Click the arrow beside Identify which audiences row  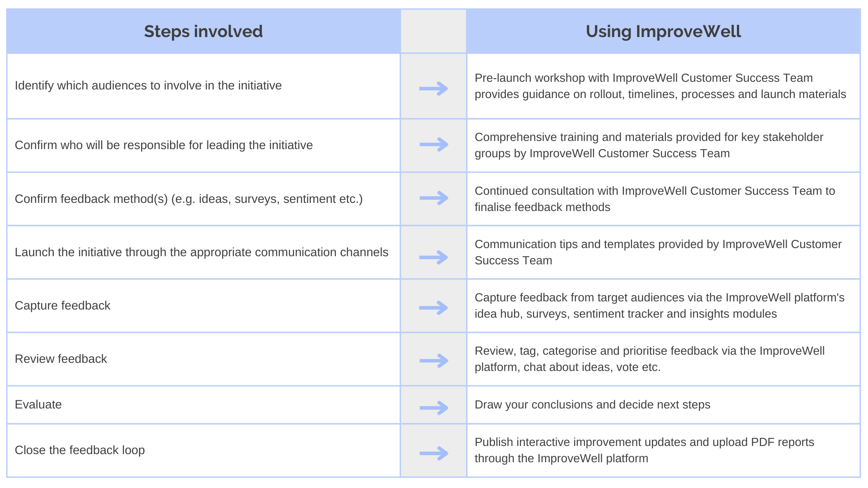[434, 89]
